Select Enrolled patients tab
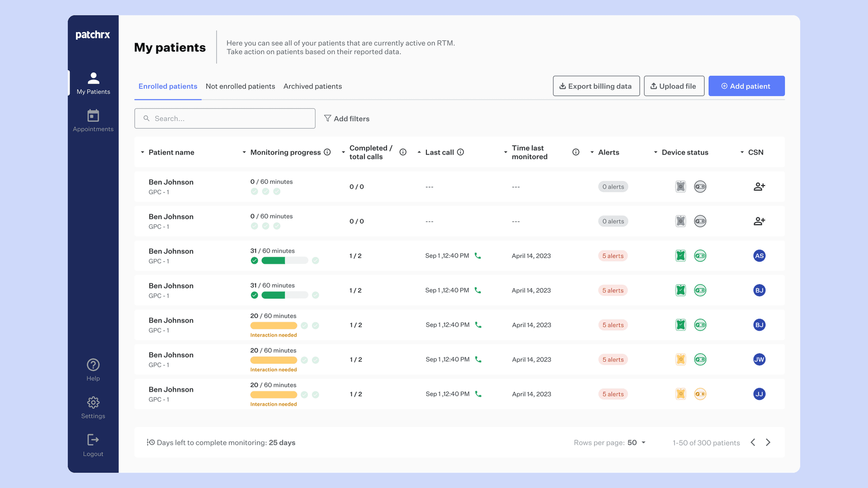This screenshot has width=868, height=488. point(168,86)
